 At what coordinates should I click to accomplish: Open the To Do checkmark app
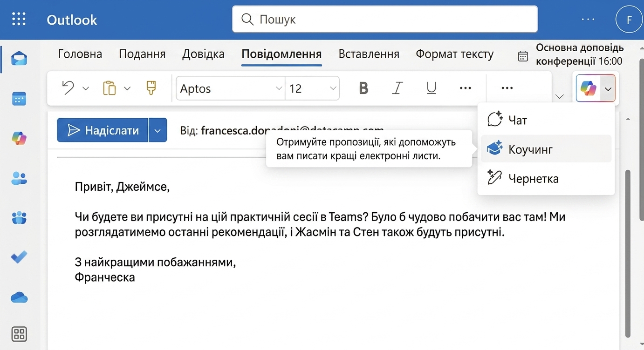[x=19, y=257]
